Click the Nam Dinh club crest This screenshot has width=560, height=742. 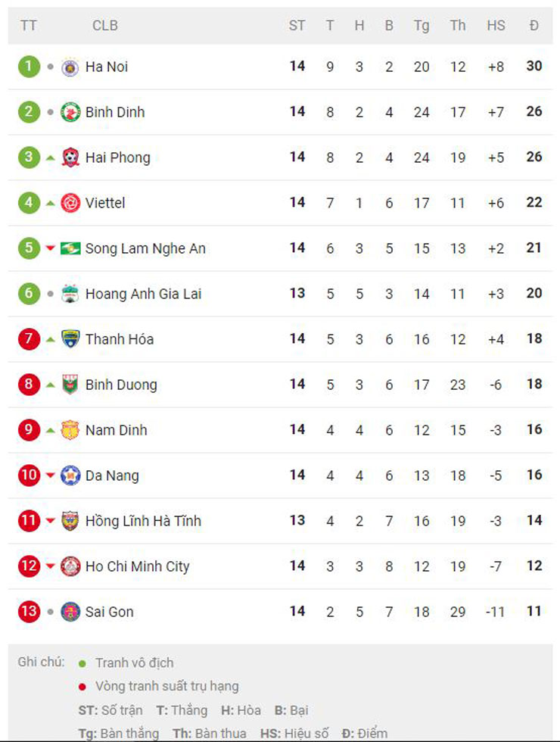(70, 430)
